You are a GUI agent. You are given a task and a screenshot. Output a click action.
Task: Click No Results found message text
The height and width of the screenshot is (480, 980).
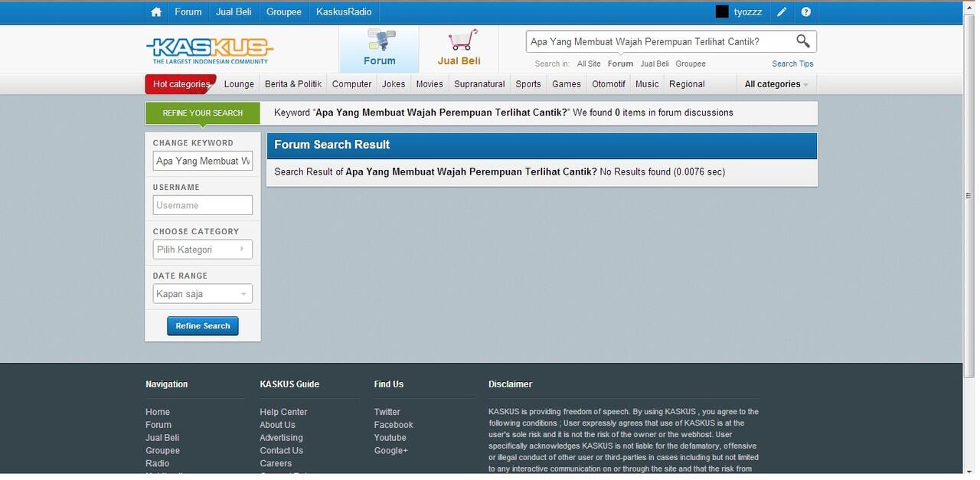(635, 172)
